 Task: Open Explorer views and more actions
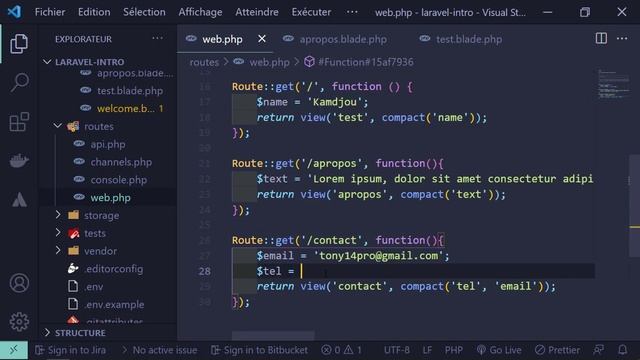pyautogui.click(x=157, y=39)
